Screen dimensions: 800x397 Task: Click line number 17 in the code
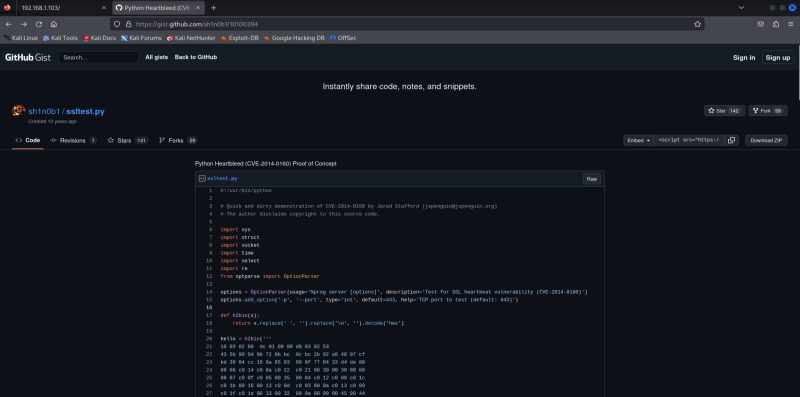pyautogui.click(x=209, y=315)
